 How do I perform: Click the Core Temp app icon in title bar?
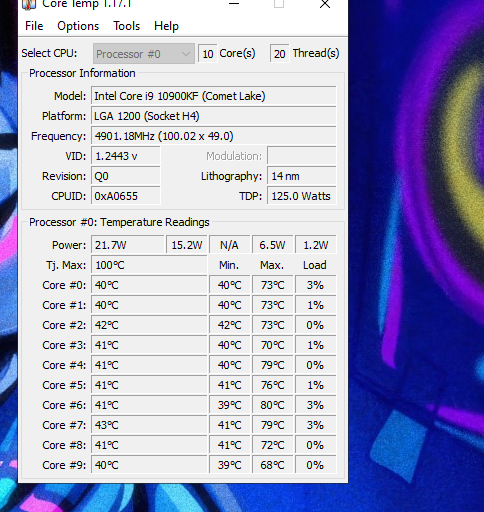29,4
